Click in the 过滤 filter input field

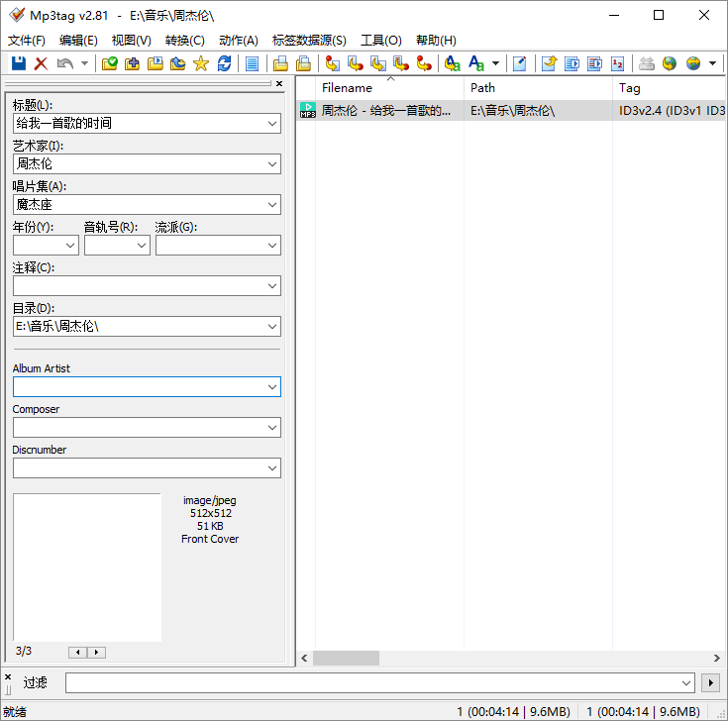click(376, 682)
